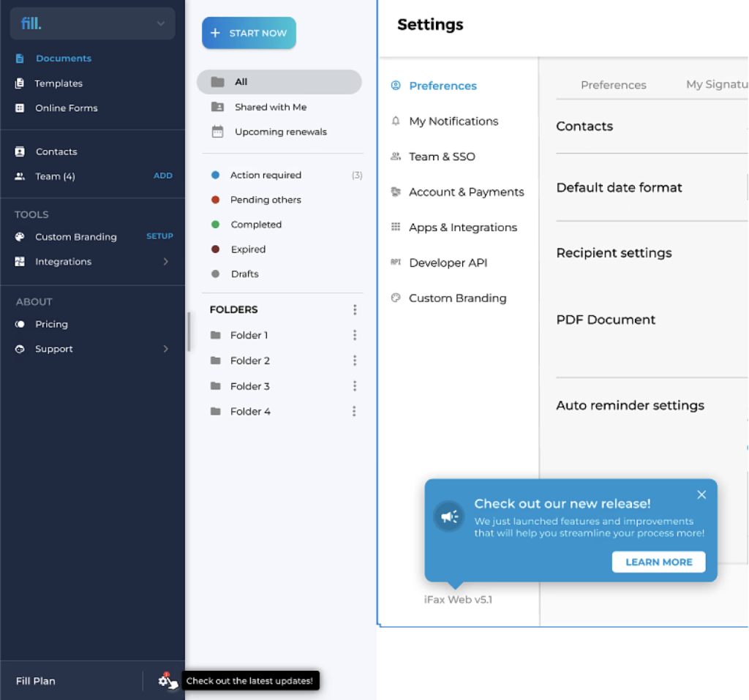Click the LEARN MORE button
The height and width of the screenshot is (700, 749).
(x=659, y=562)
